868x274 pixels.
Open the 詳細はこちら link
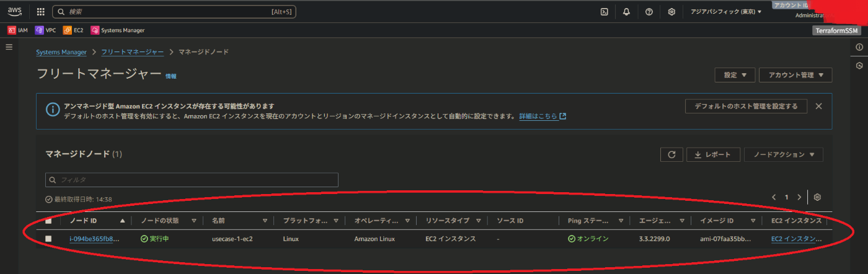(542, 116)
